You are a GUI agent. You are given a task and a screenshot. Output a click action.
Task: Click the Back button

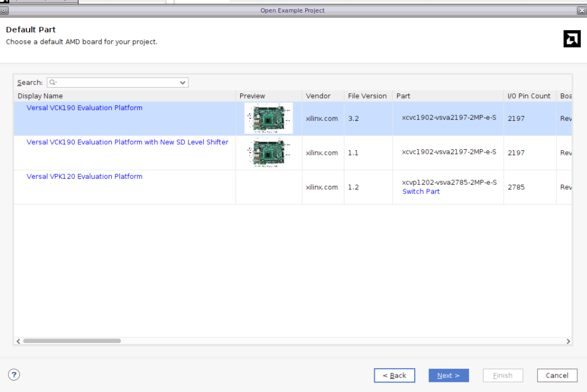[394, 375]
